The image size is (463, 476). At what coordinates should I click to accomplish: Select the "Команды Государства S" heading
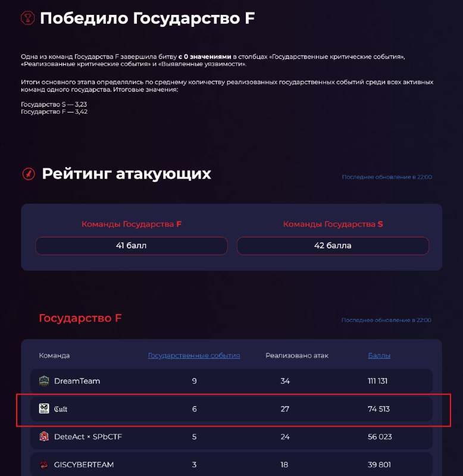point(333,224)
